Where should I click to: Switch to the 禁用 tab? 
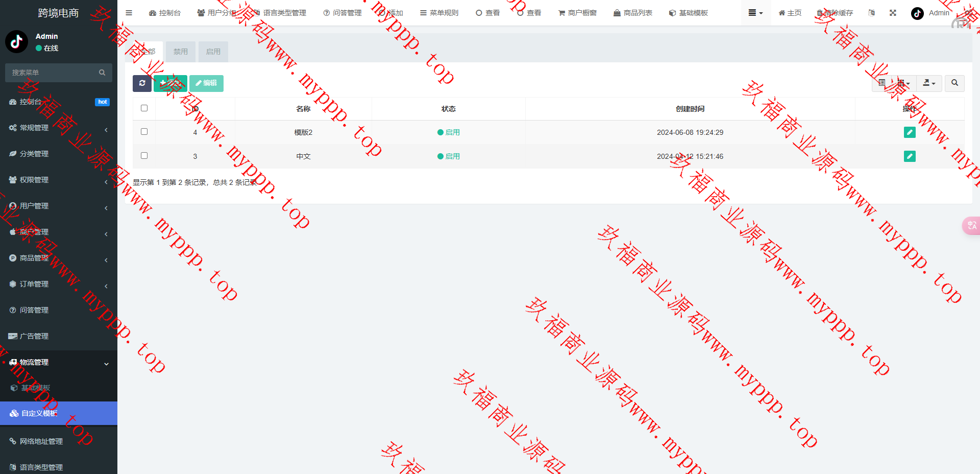point(180,52)
